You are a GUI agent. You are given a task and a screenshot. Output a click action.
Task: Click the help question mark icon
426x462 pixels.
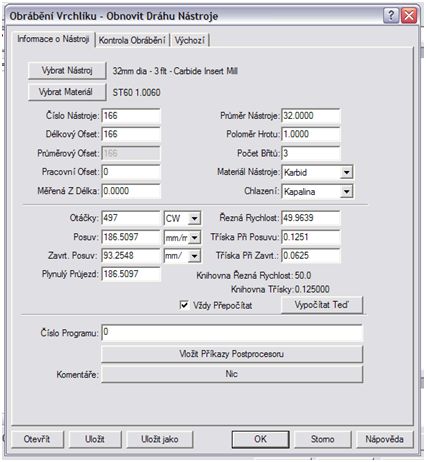[x=390, y=15]
